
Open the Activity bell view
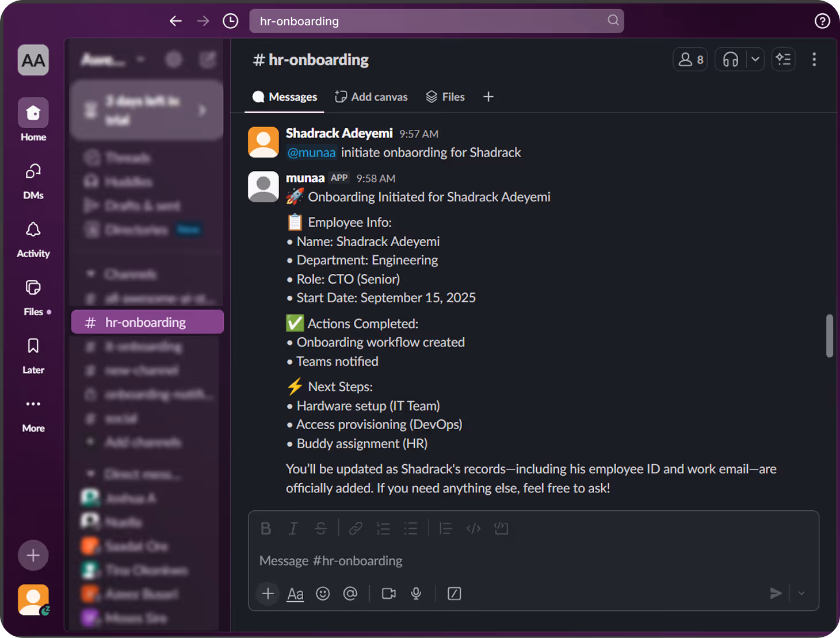[x=33, y=239]
